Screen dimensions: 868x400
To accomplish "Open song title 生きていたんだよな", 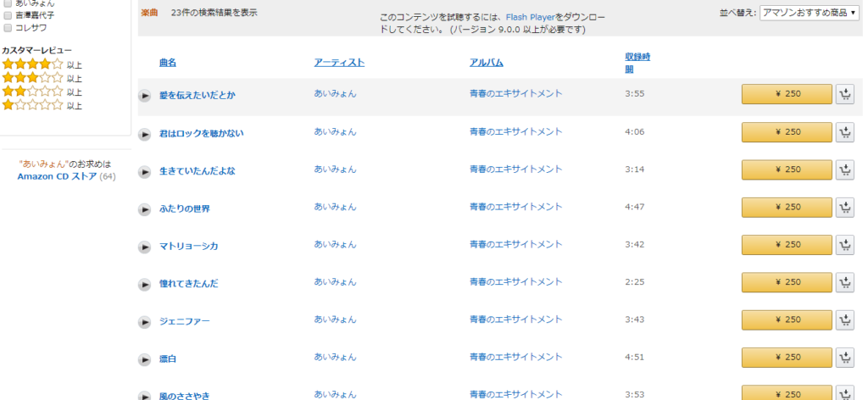I will (x=197, y=171).
